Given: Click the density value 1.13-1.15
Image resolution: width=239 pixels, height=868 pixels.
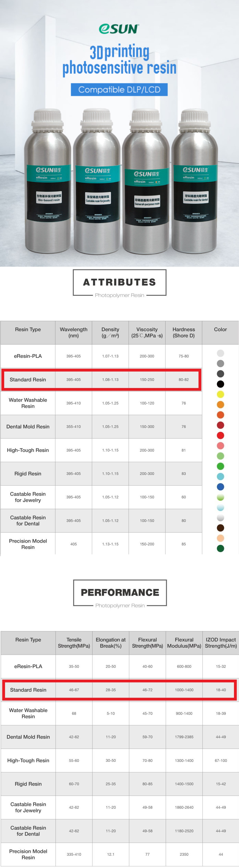Looking at the screenshot, I should [110, 544].
